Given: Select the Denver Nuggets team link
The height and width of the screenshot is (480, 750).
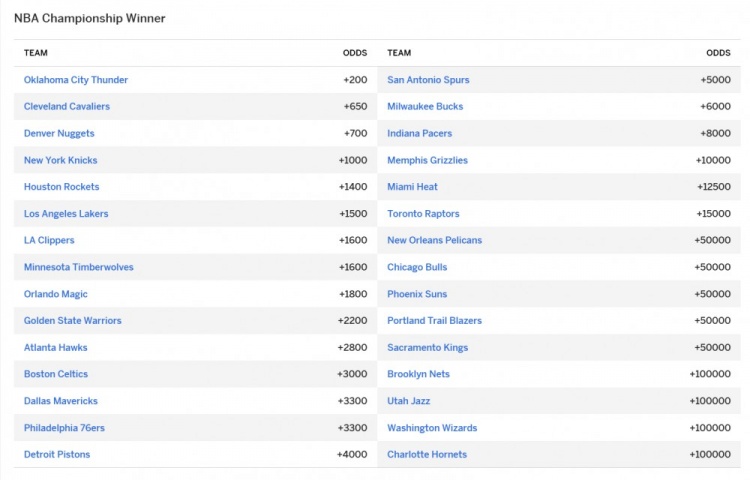Looking at the screenshot, I should click(61, 133).
